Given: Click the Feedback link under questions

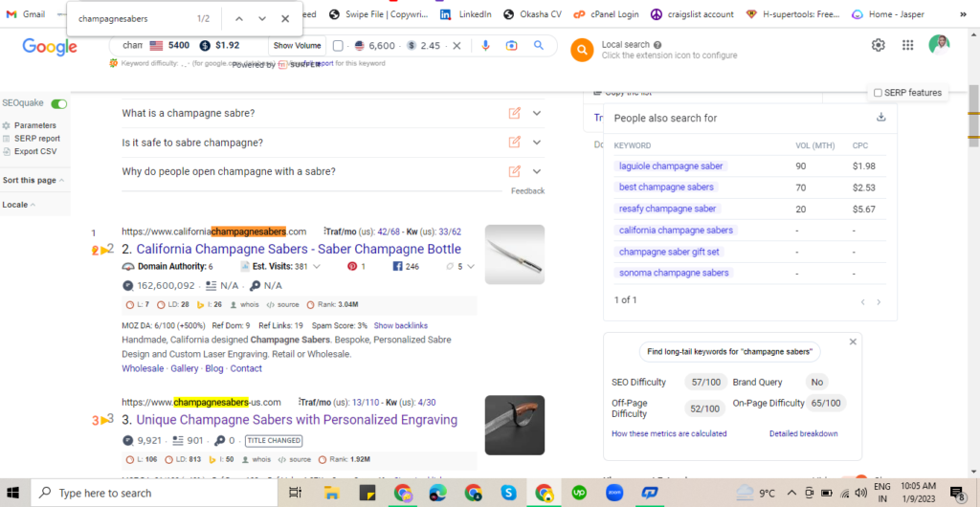Looking at the screenshot, I should (x=527, y=191).
